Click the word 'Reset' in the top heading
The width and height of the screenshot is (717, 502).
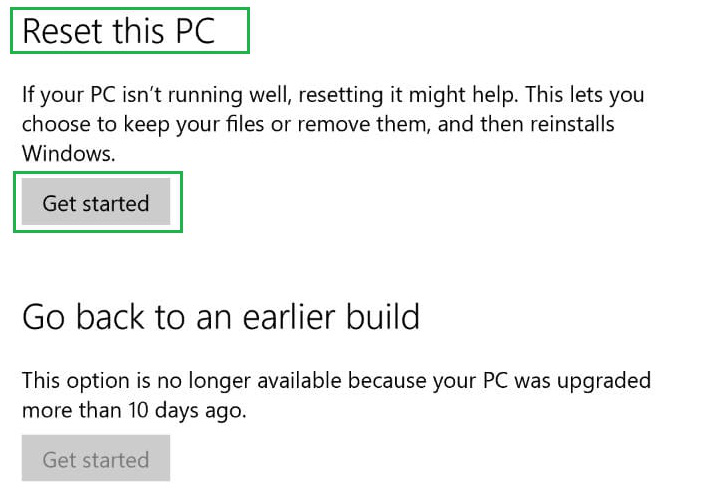point(61,31)
